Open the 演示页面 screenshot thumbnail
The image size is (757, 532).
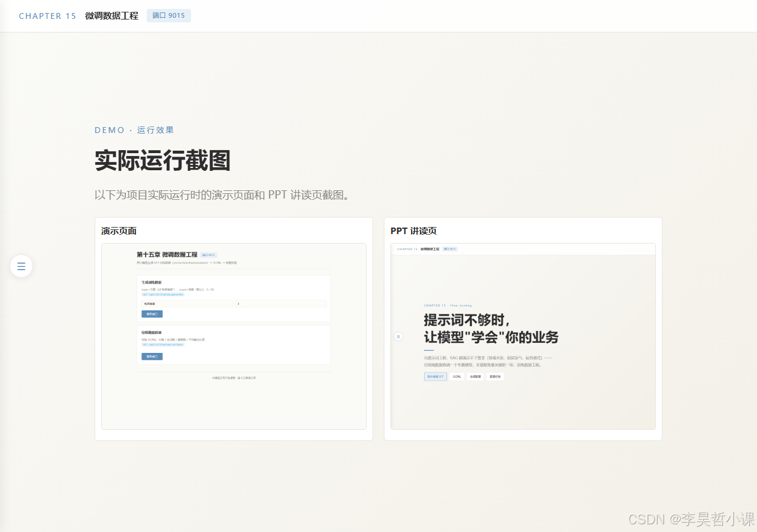[x=234, y=336]
